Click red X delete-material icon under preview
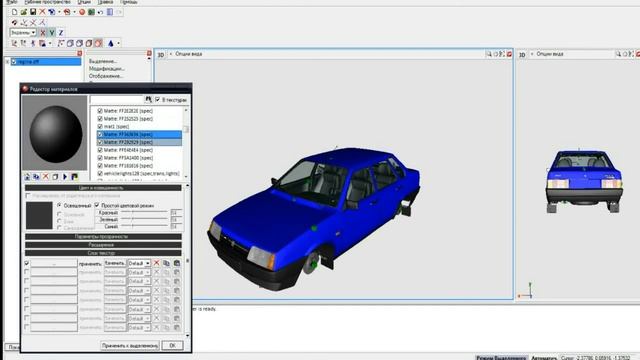The width and height of the screenshot is (640, 360). pyautogui.click(x=46, y=177)
